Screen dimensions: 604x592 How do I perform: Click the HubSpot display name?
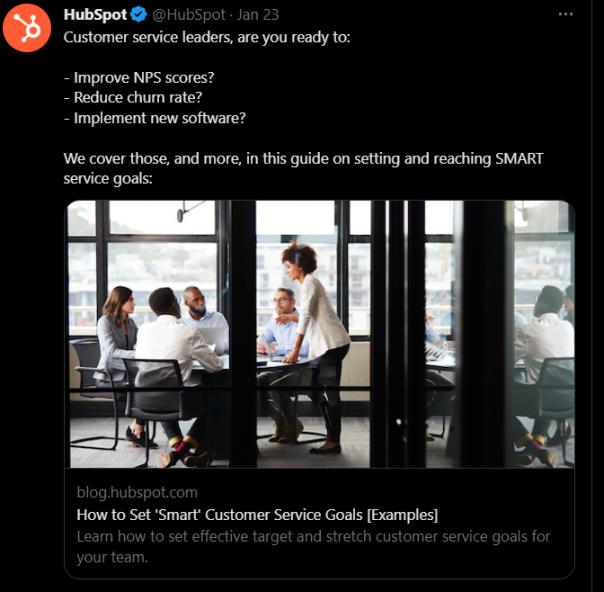(x=94, y=15)
